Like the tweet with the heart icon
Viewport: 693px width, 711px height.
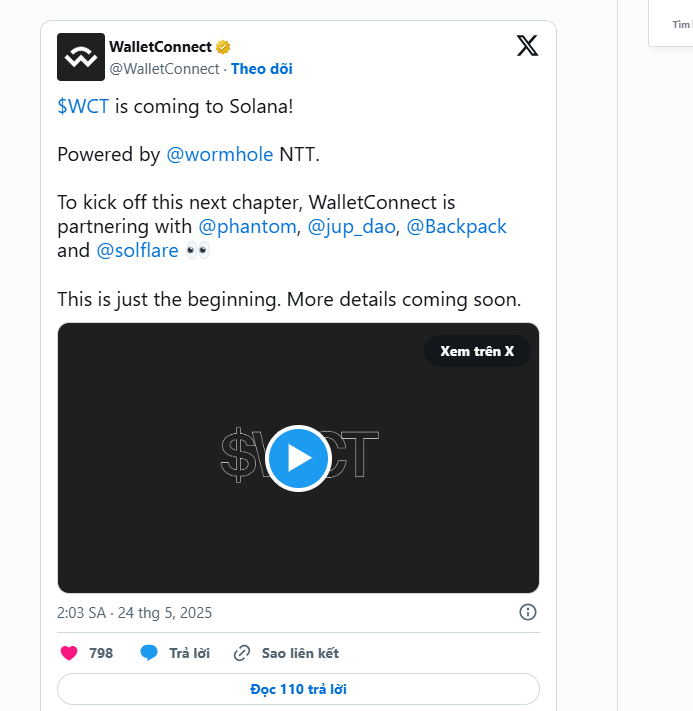pos(69,653)
